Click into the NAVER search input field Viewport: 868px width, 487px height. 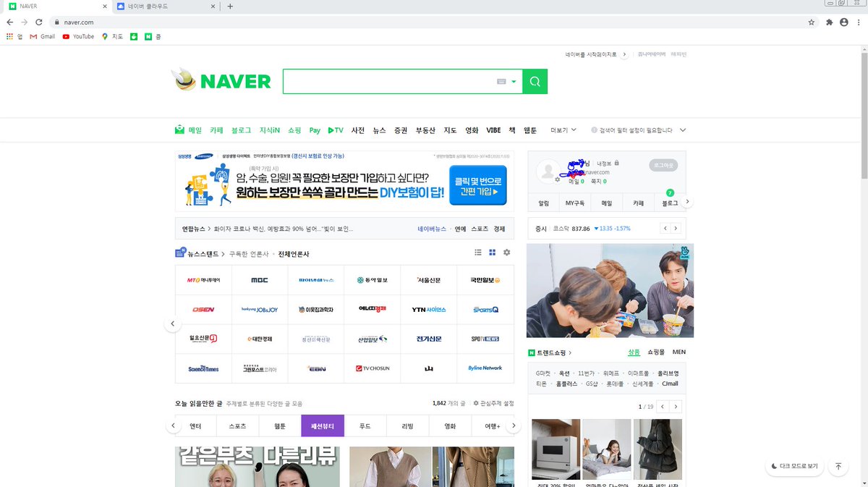pos(389,82)
